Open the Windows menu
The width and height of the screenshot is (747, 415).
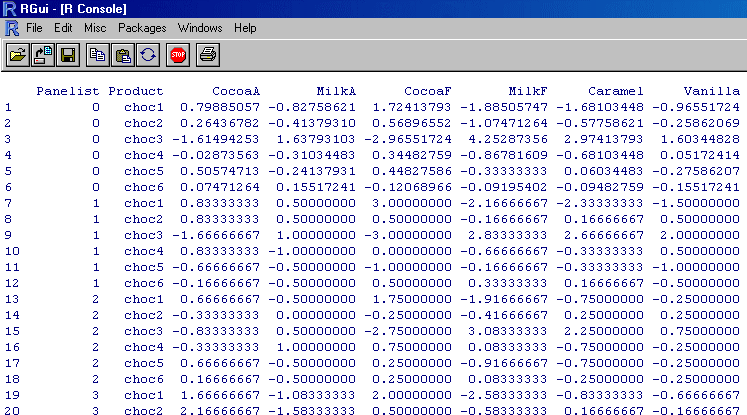click(x=200, y=28)
